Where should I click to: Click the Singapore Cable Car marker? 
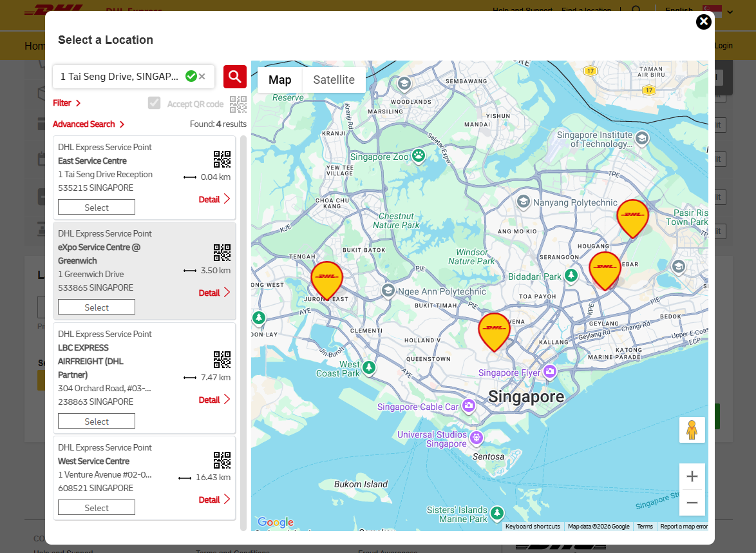click(469, 406)
